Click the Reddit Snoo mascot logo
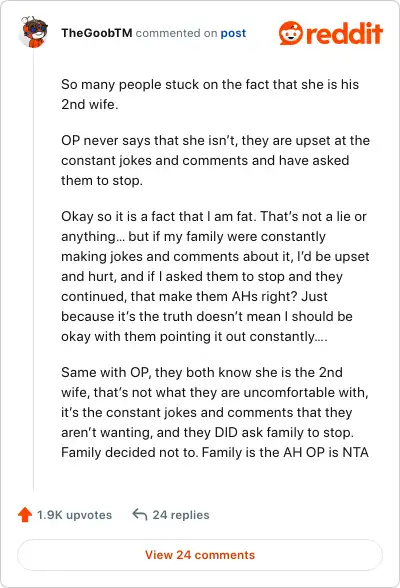 [291, 33]
